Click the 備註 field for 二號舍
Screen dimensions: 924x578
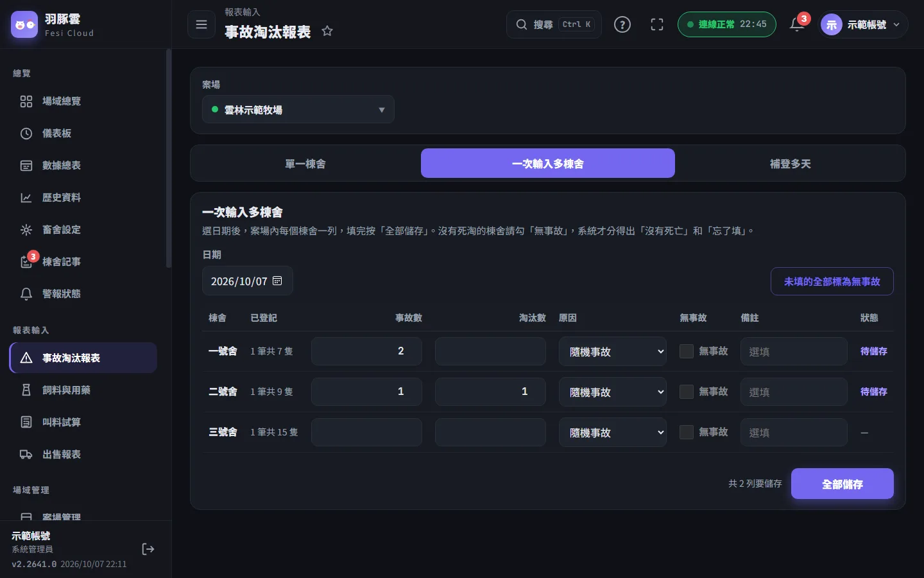794,392
